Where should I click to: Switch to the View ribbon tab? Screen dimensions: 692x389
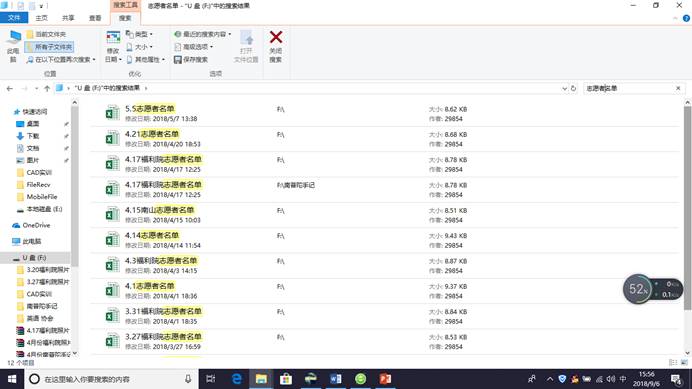click(95, 18)
